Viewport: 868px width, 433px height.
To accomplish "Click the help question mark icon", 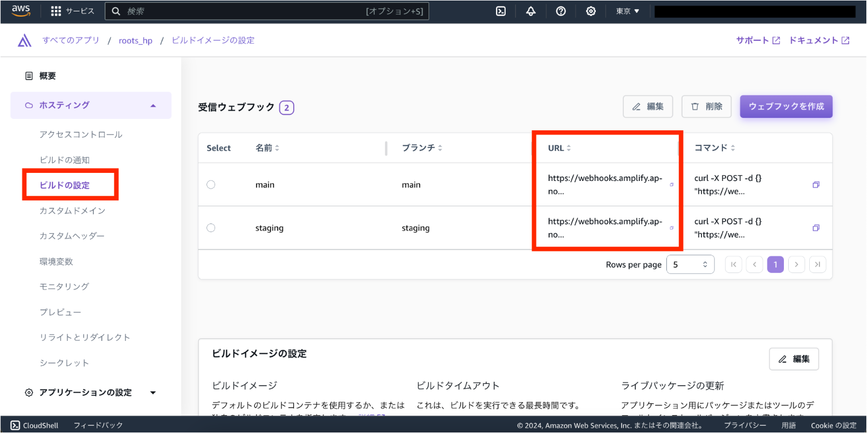I will [561, 11].
